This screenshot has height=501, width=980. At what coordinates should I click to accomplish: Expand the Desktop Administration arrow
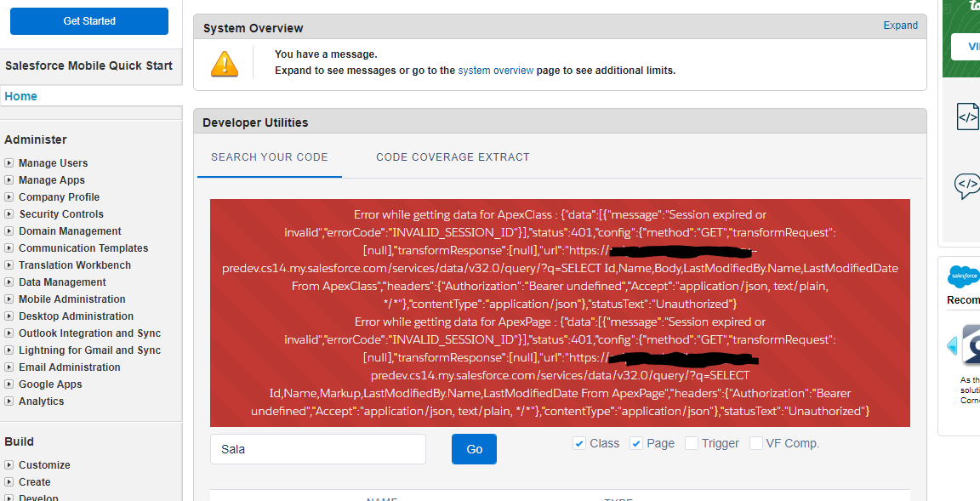click(9, 316)
